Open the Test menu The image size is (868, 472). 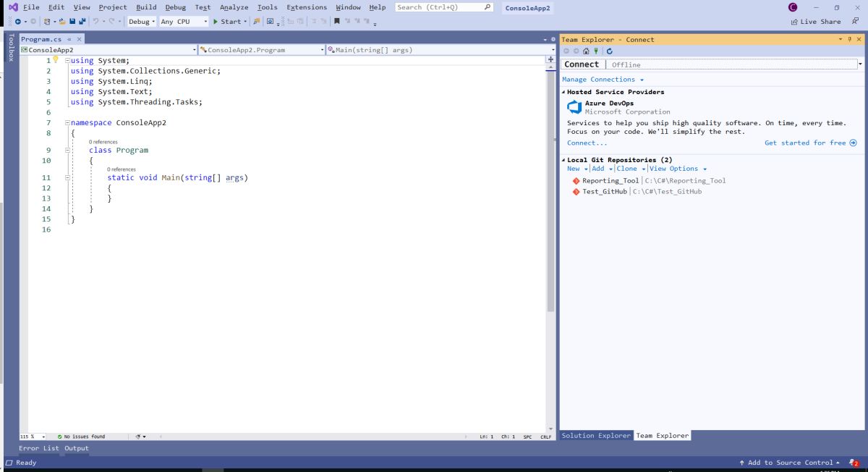203,7
